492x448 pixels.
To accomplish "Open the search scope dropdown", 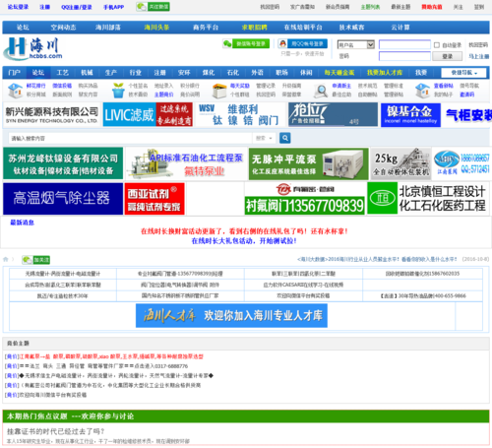I will tap(264, 138).
